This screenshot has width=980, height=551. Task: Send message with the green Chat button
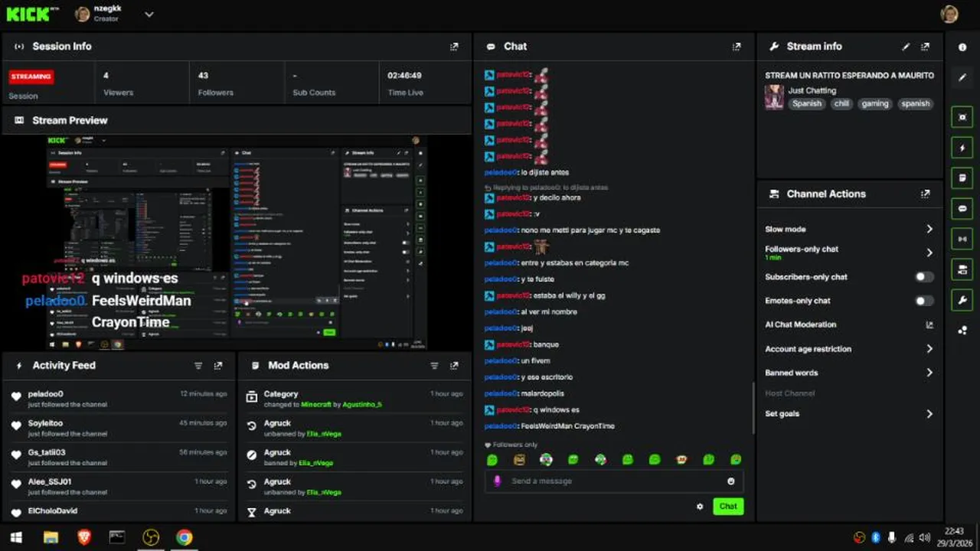(728, 507)
